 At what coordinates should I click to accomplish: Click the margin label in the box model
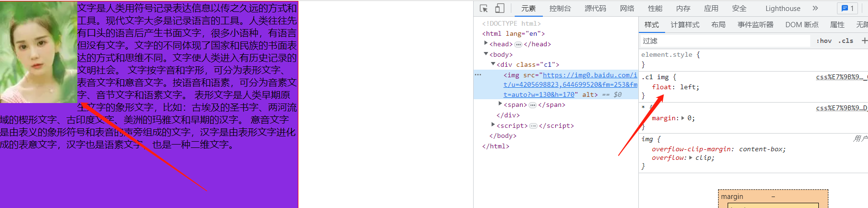pos(732,197)
